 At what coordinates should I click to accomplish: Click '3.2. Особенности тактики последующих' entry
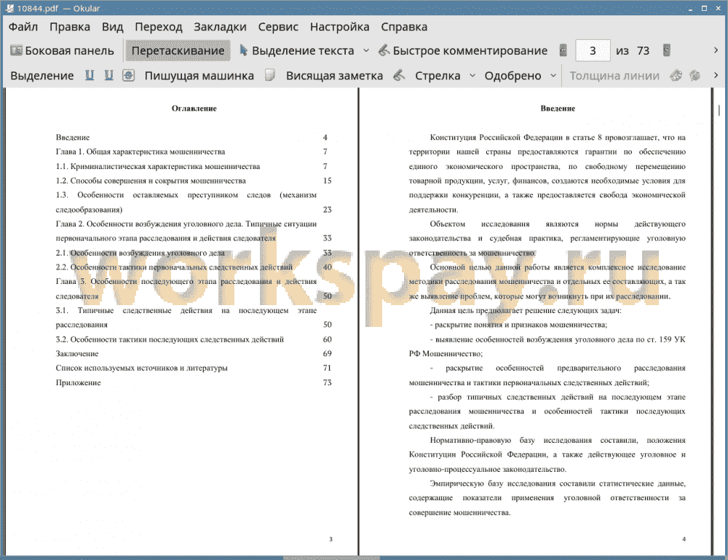click(x=170, y=339)
